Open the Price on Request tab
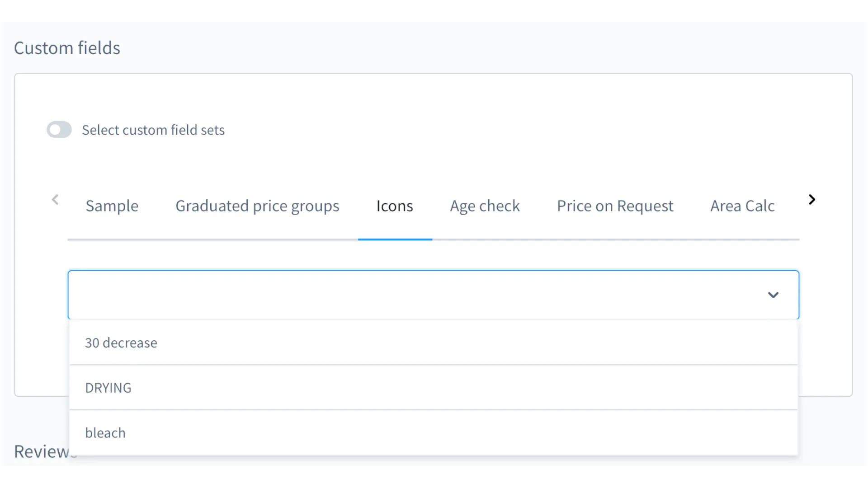The image size is (868, 488). [615, 206]
